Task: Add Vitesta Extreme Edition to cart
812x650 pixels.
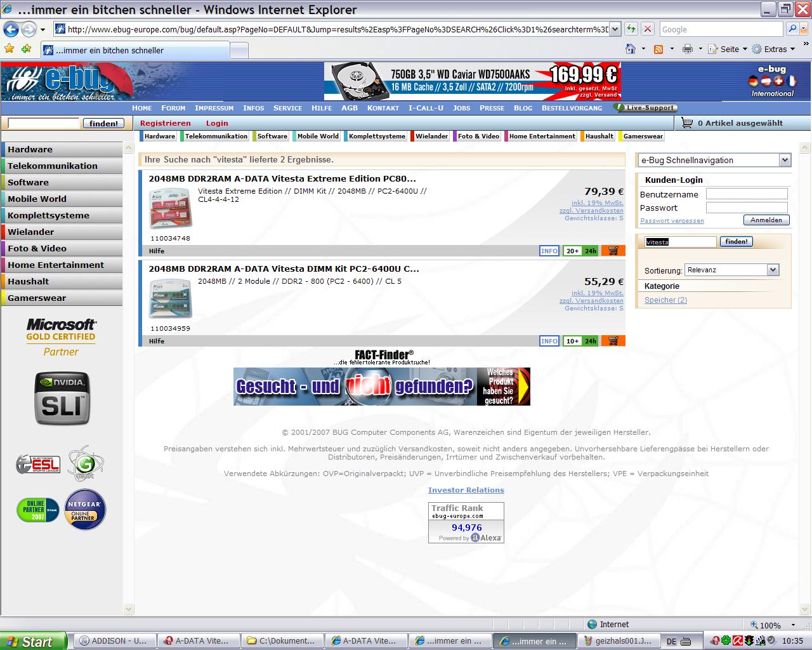Action: [x=613, y=251]
